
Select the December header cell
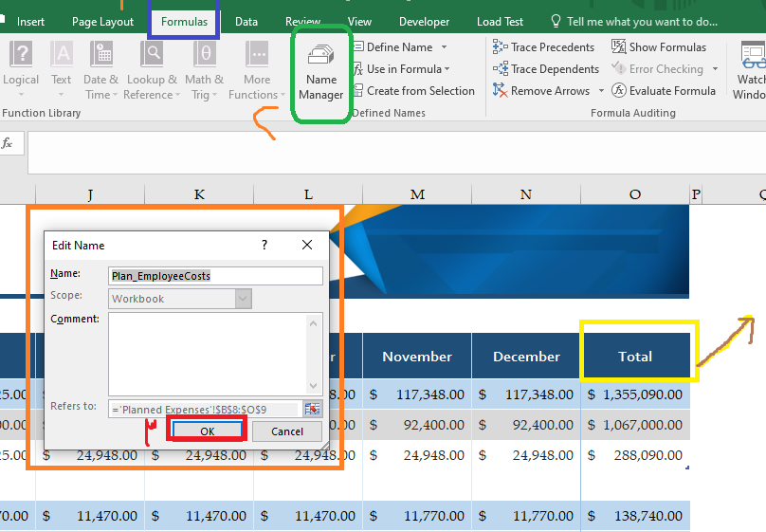[526, 357]
